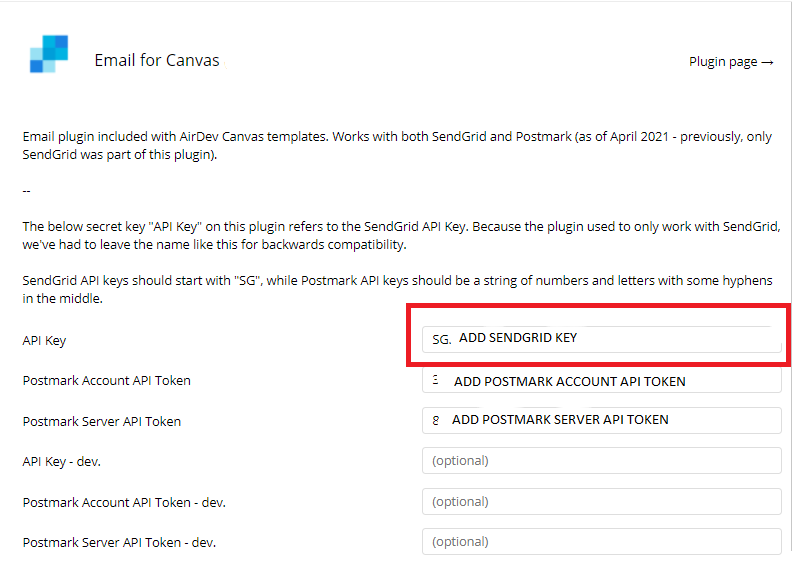
Task: Click the Postmark Account API Token label
Action: click(106, 381)
